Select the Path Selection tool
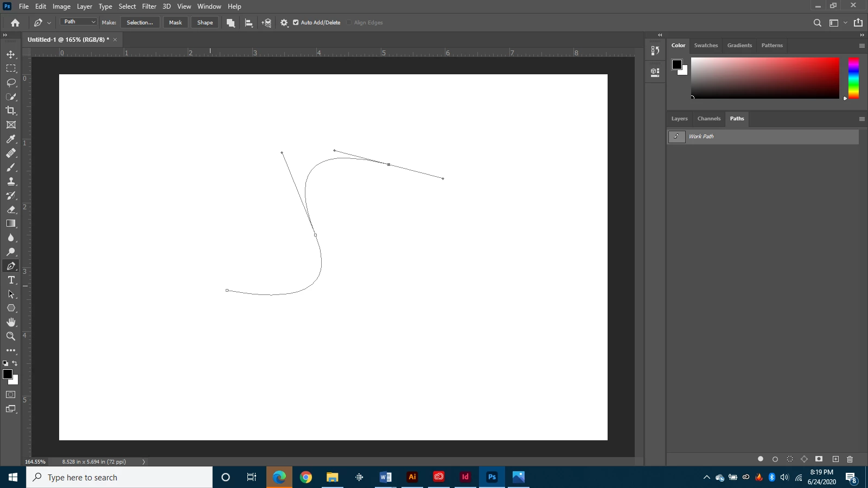This screenshot has height=488, width=868. 11,294
